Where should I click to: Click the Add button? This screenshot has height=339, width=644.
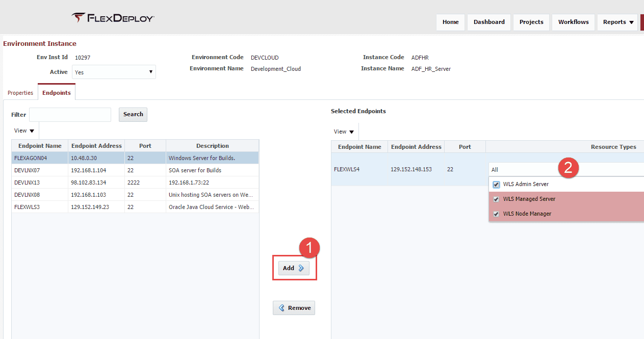[293, 268]
